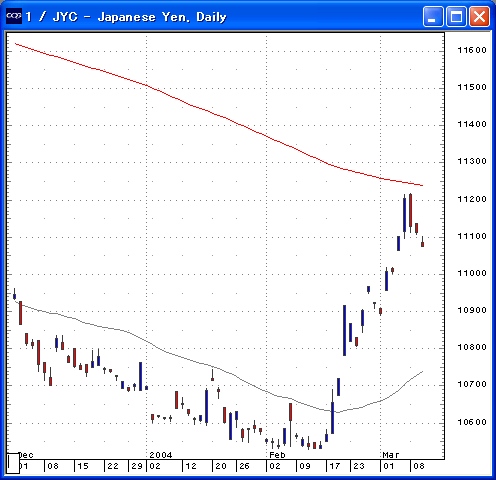The width and height of the screenshot is (496, 480).
Task: Click the CQG icon in title bar
Action: [14, 16]
